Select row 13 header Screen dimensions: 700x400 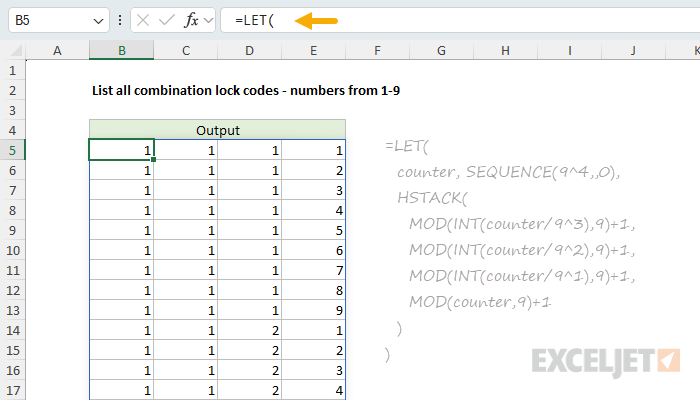coord(12,310)
